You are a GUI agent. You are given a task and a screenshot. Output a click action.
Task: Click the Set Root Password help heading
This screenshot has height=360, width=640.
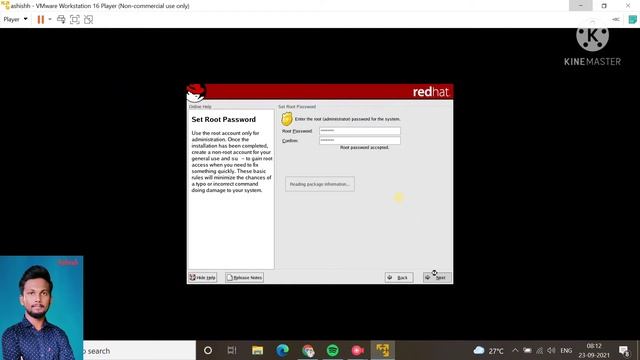coord(224,119)
